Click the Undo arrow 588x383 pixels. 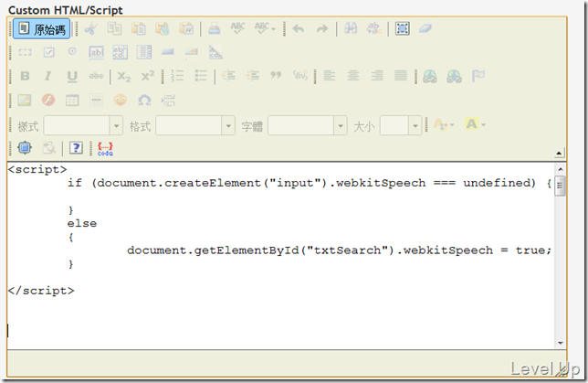tap(299, 28)
